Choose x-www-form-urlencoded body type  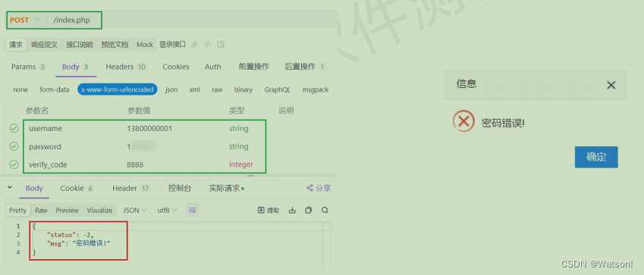coord(118,89)
